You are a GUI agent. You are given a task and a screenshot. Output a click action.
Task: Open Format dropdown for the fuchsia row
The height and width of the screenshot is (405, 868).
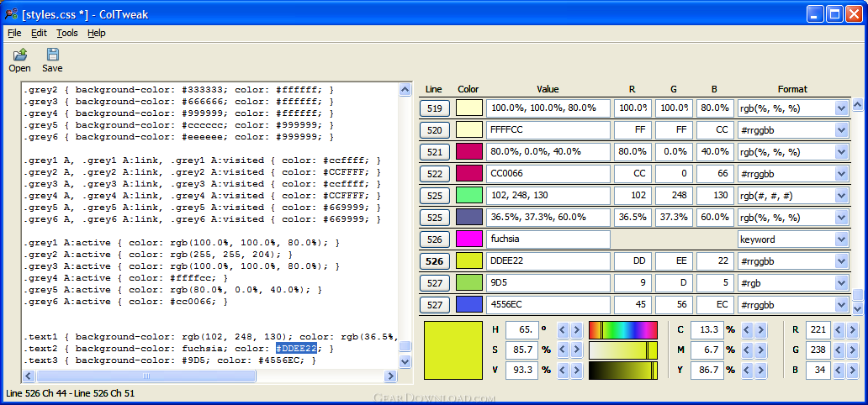point(841,239)
